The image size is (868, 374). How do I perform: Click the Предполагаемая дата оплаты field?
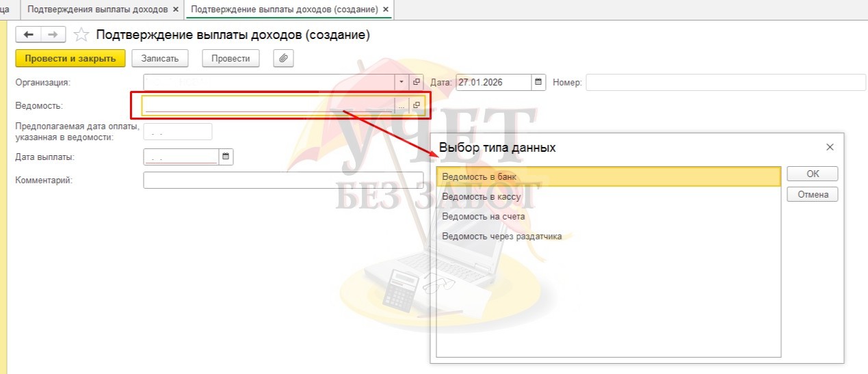(x=178, y=131)
